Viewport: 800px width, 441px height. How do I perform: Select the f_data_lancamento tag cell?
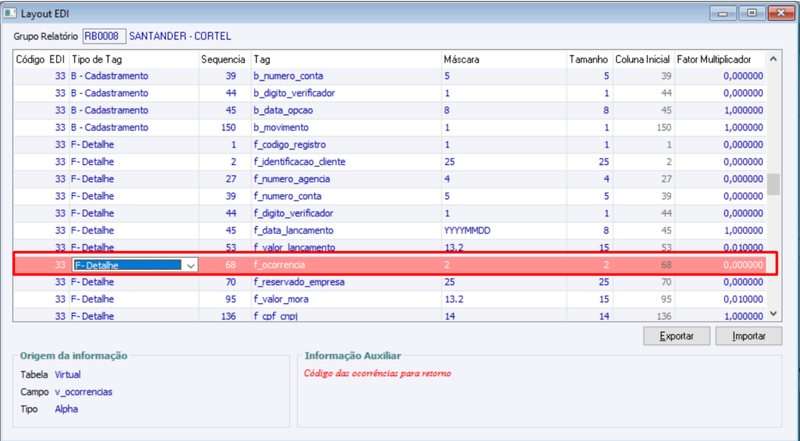click(346, 231)
